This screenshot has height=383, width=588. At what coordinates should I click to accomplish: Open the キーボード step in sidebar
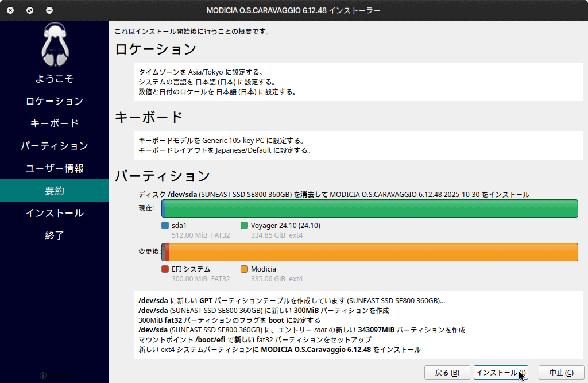tap(55, 123)
